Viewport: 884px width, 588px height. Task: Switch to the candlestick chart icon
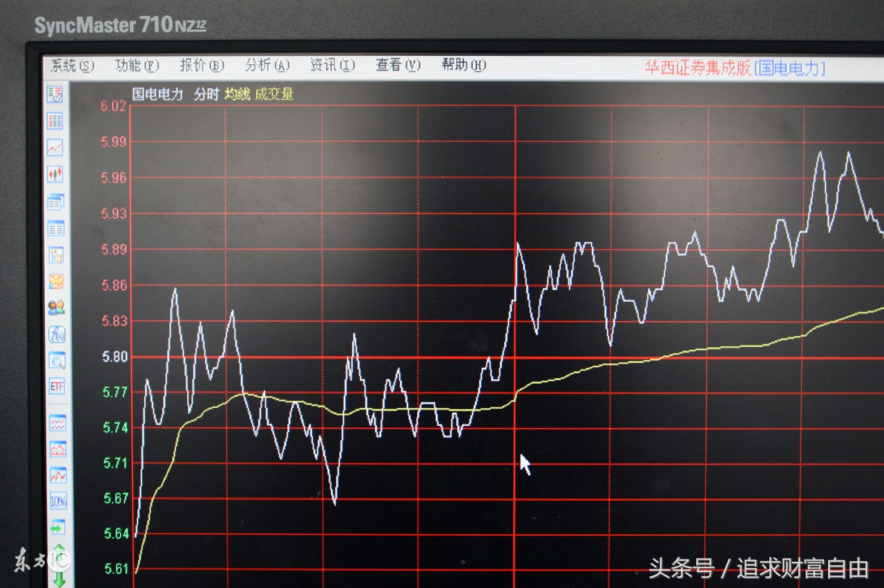55,174
